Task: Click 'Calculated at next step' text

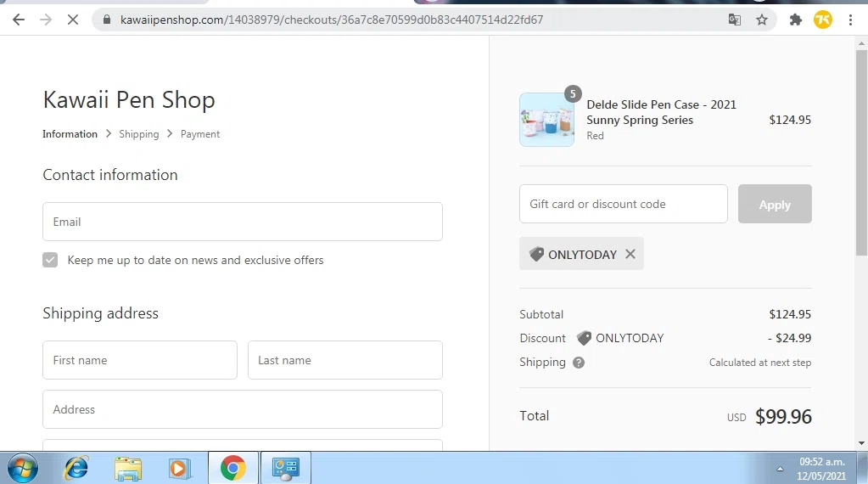Action: pos(760,363)
